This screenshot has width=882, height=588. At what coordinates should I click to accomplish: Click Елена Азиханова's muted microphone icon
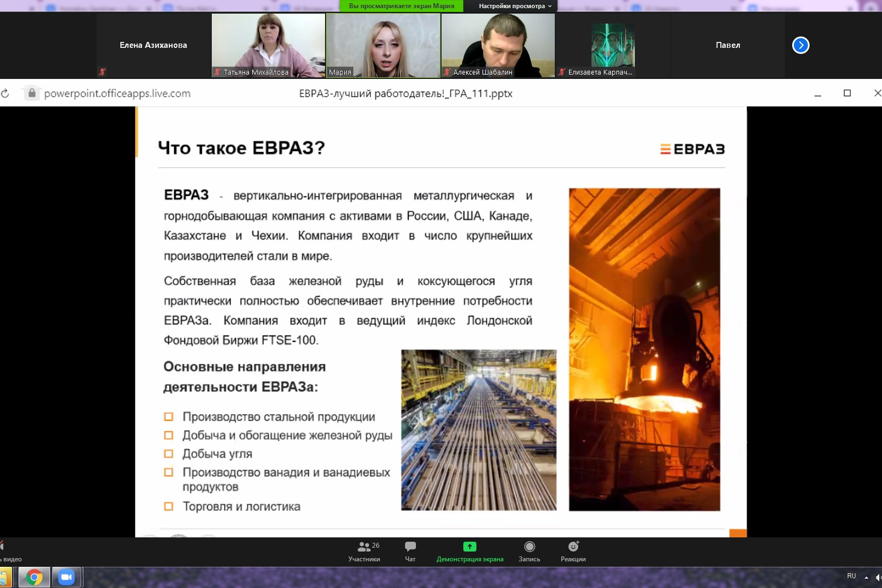pos(102,71)
